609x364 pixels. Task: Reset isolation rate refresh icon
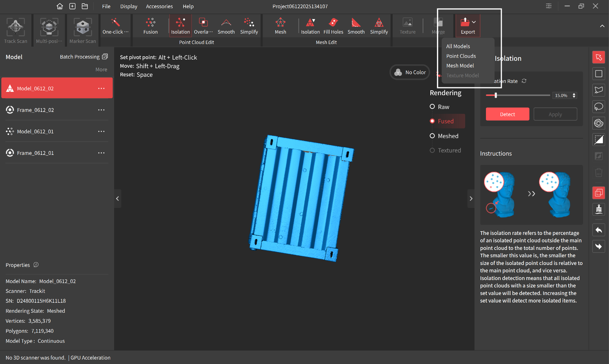point(524,81)
